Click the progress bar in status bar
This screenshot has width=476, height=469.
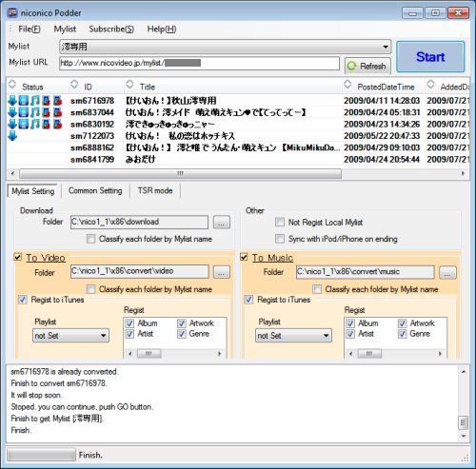(41, 455)
